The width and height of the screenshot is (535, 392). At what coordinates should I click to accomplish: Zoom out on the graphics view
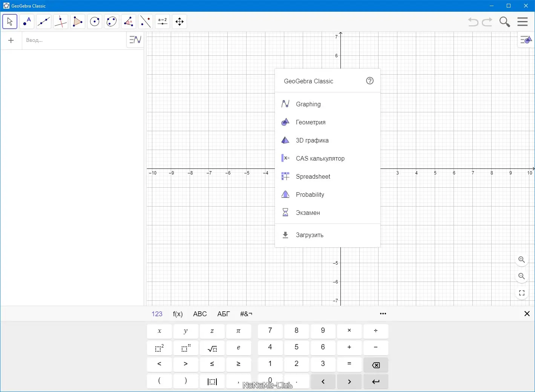(522, 276)
